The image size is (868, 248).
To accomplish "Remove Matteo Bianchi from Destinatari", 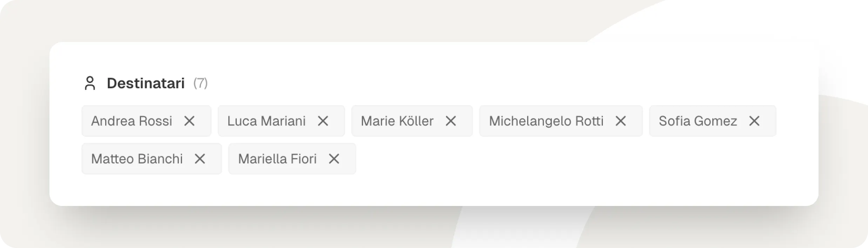I will point(200,159).
